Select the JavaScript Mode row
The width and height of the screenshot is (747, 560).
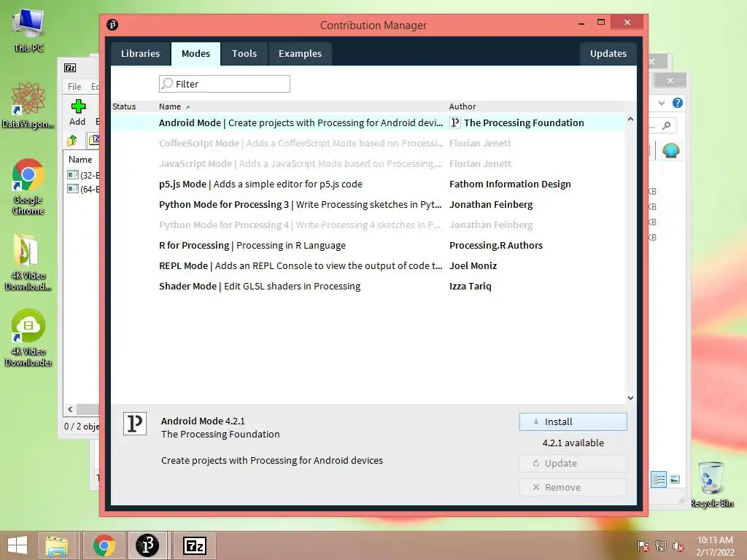[x=368, y=164]
